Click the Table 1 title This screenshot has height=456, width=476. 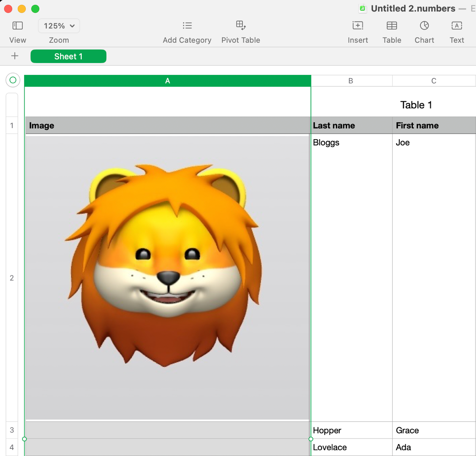[x=416, y=105]
